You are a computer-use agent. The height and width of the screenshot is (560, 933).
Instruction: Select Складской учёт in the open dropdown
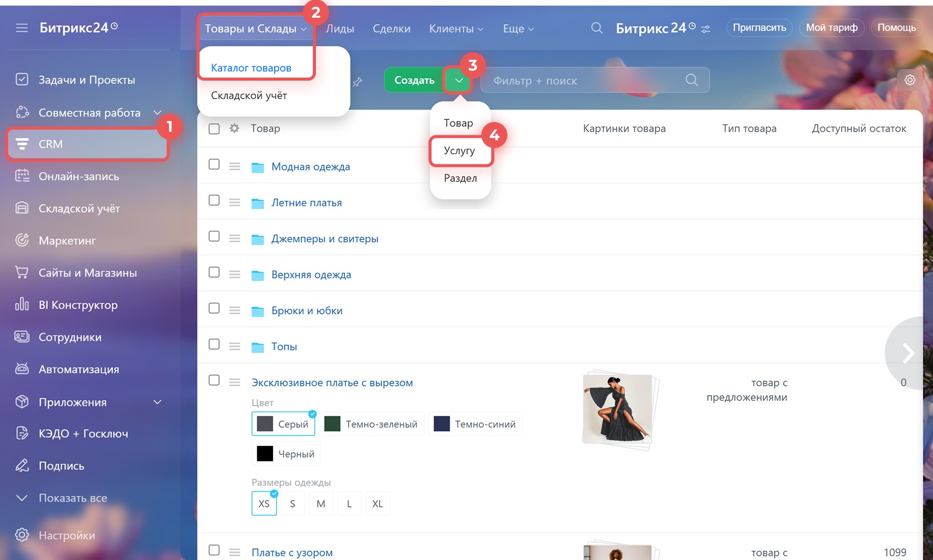click(249, 95)
